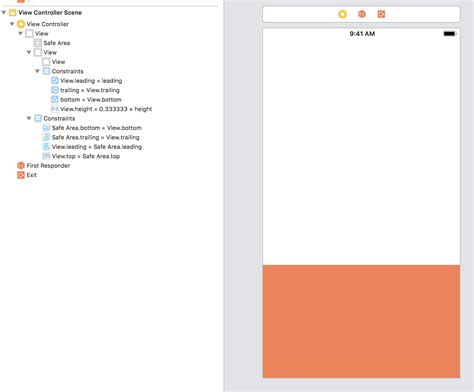The image size is (474, 392).
Task: Collapse the top-level View disclosure triangle
Action: coord(20,33)
